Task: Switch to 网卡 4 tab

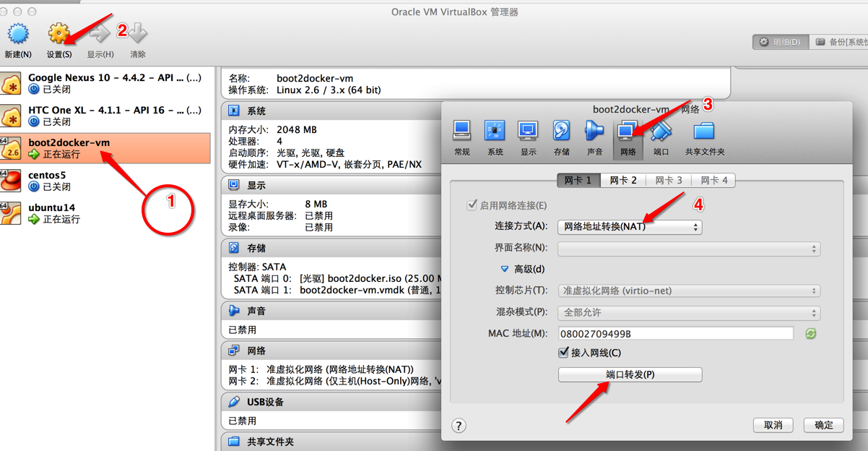Action: (x=713, y=180)
